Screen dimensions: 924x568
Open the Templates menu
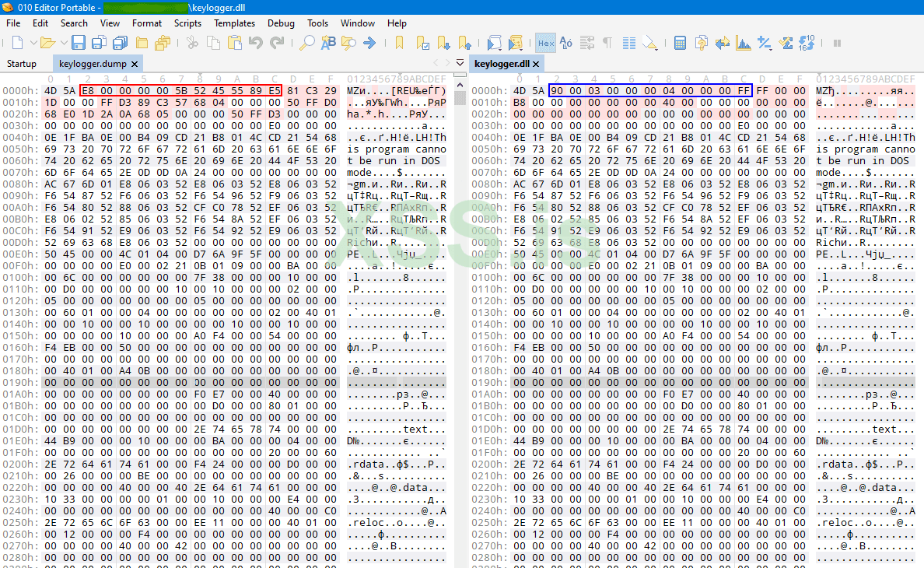click(234, 23)
